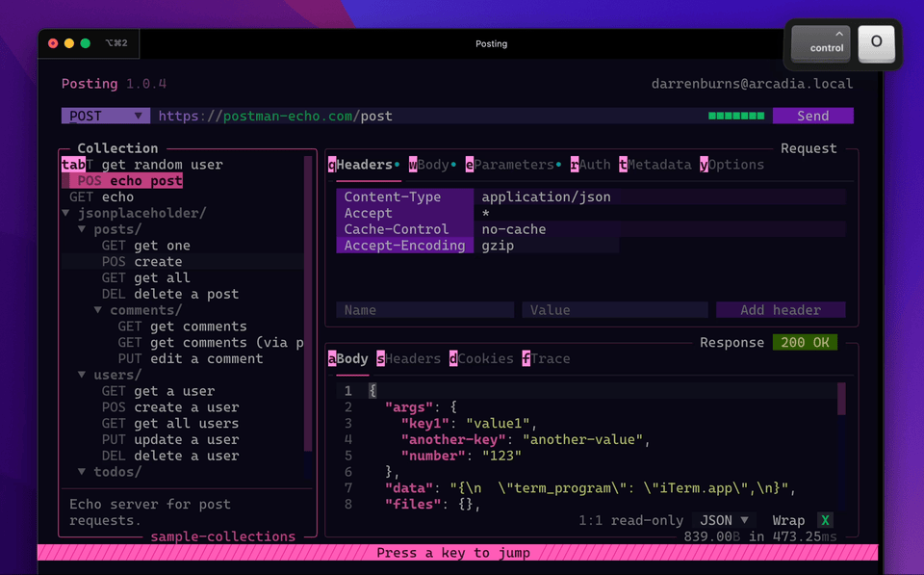Collapse the jsonplaceholder/ folder
The width and height of the screenshot is (924, 575).
click(x=65, y=214)
